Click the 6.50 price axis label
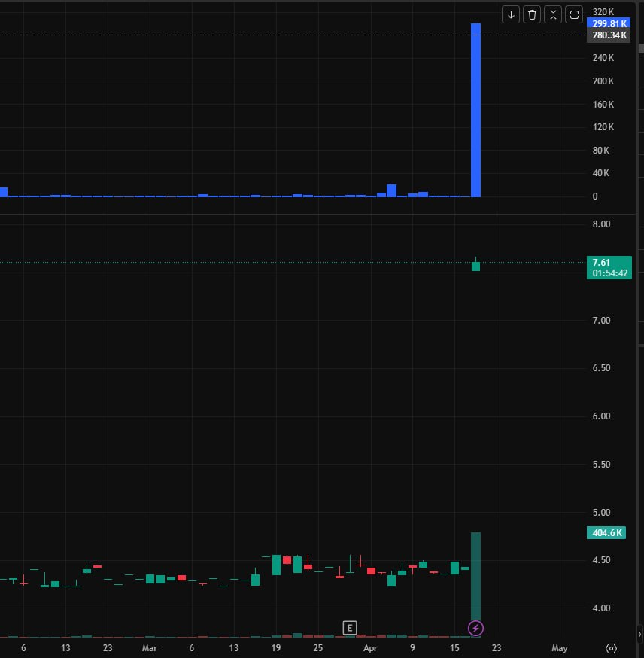Image resolution: width=644 pixels, height=658 pixels. coord(601,368)
